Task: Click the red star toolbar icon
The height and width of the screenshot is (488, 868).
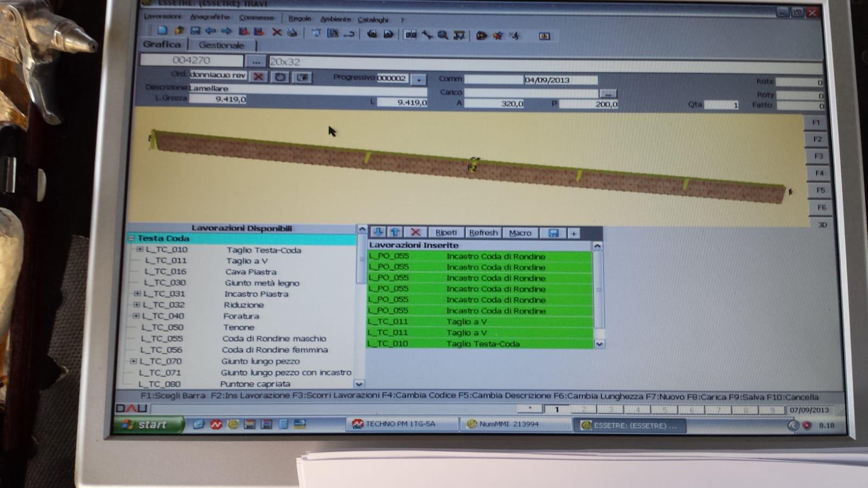Action: point(498,36)
